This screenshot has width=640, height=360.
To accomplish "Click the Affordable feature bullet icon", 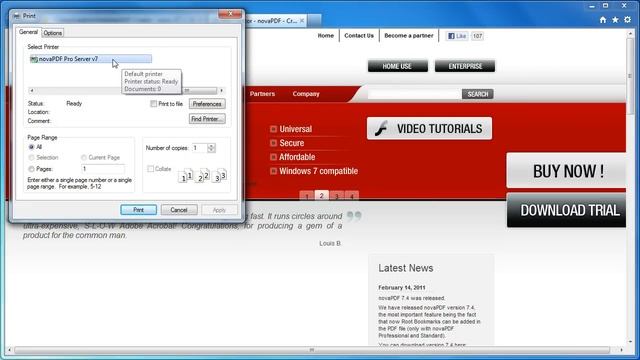I will click(x=273, y=157).
